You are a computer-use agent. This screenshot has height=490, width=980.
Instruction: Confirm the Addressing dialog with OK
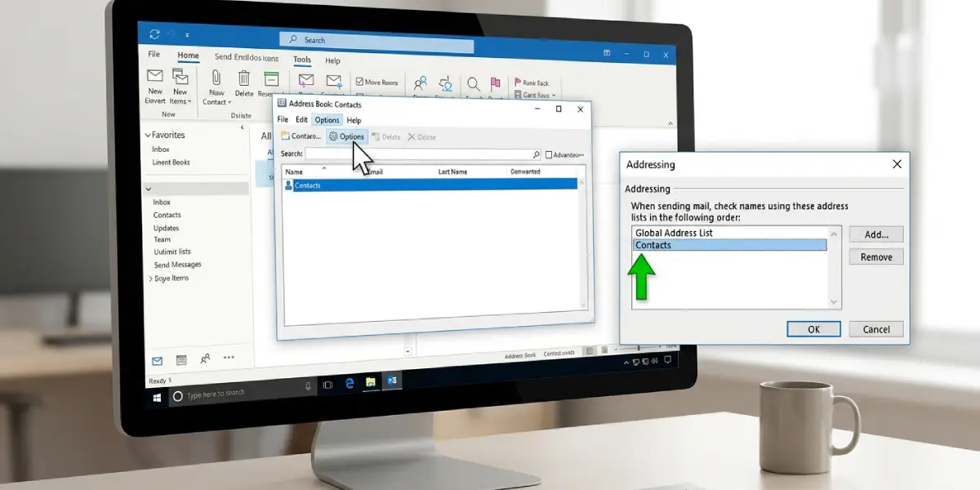tap(813, 329)
